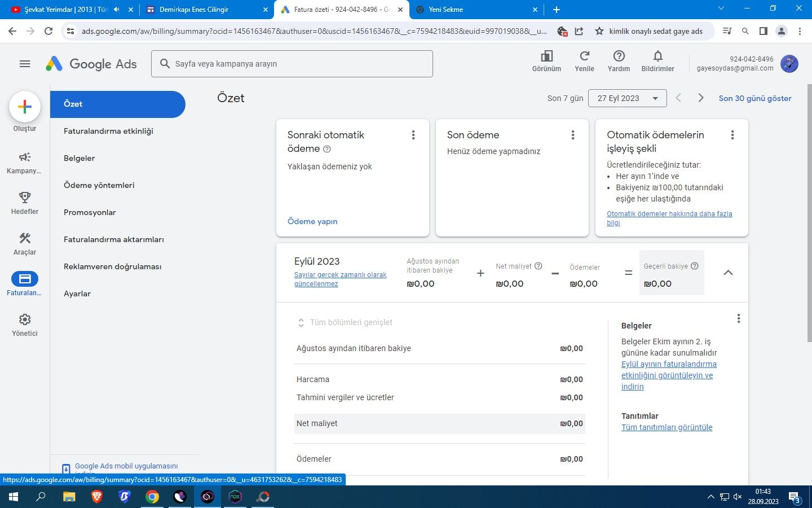Click Ödeme yapın link
The height and width of the screenshot is (508, 812).
coord(312,221)
